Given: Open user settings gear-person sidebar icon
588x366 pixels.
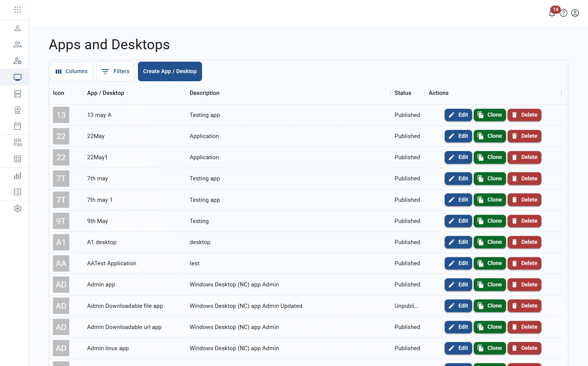Looking at the screenshot, I should click(18, 61).
